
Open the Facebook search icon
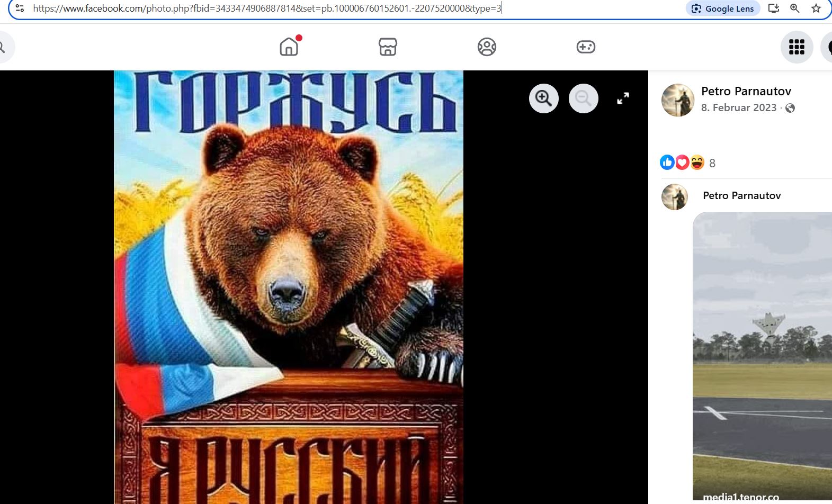tap(3, 47)
